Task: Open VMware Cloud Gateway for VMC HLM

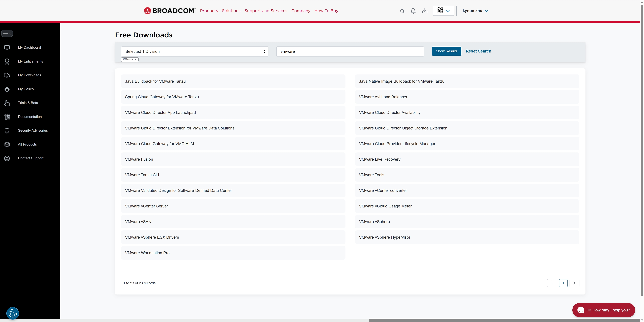Action: coord(233,144)
